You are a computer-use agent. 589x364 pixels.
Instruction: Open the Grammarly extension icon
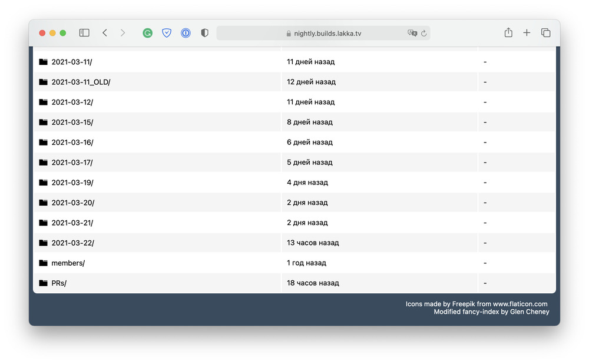coord(148,33)
